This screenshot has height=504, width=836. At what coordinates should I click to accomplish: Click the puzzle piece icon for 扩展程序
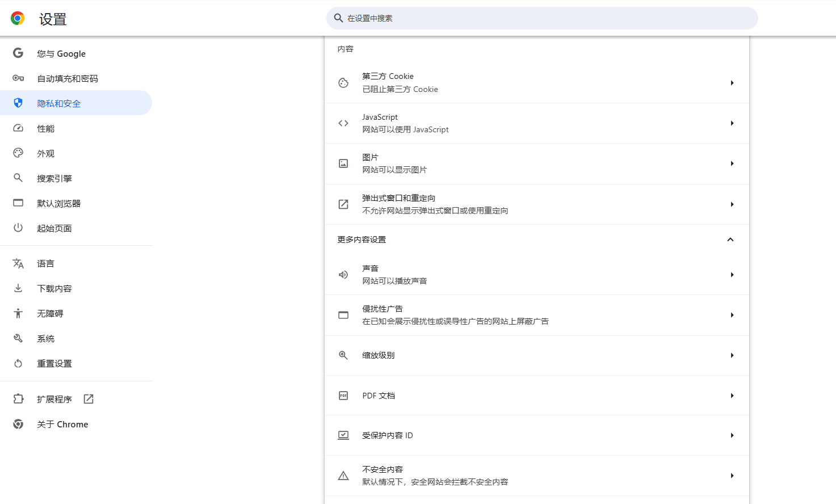18,399
